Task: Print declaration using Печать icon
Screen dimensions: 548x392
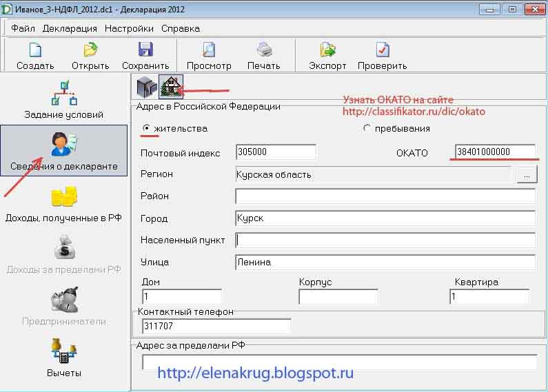Action: (264, 51)
